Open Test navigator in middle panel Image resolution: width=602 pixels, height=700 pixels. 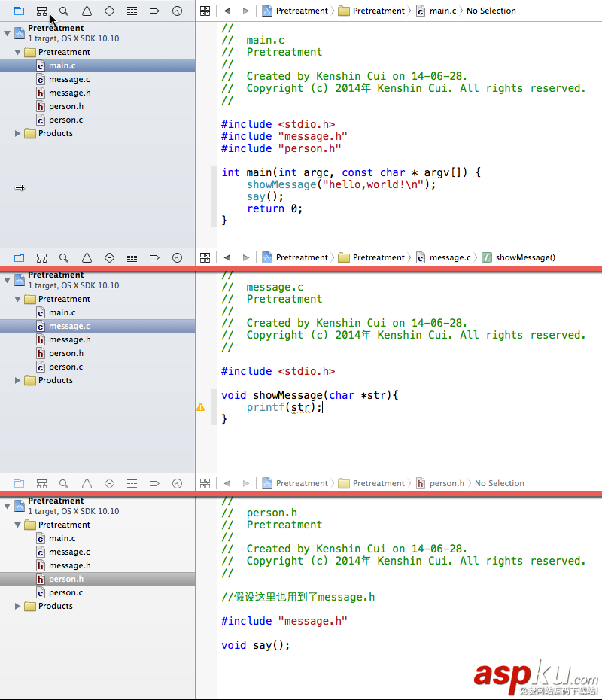click(109, 257)
